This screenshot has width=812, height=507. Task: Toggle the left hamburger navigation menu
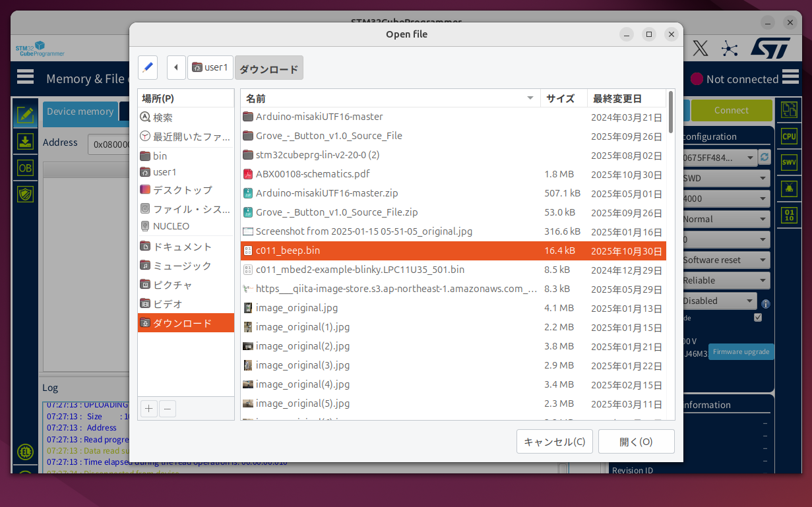25,76
